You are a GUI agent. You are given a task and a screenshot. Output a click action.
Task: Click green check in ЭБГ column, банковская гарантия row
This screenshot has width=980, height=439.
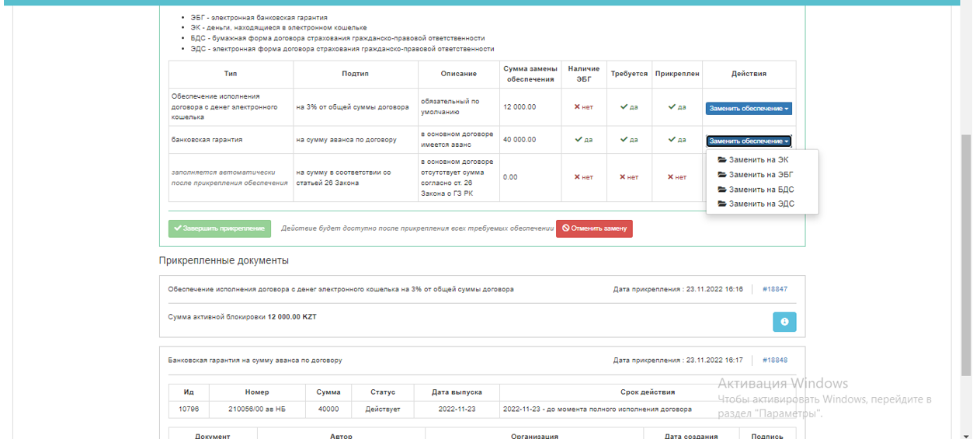[x=579, y=140]
